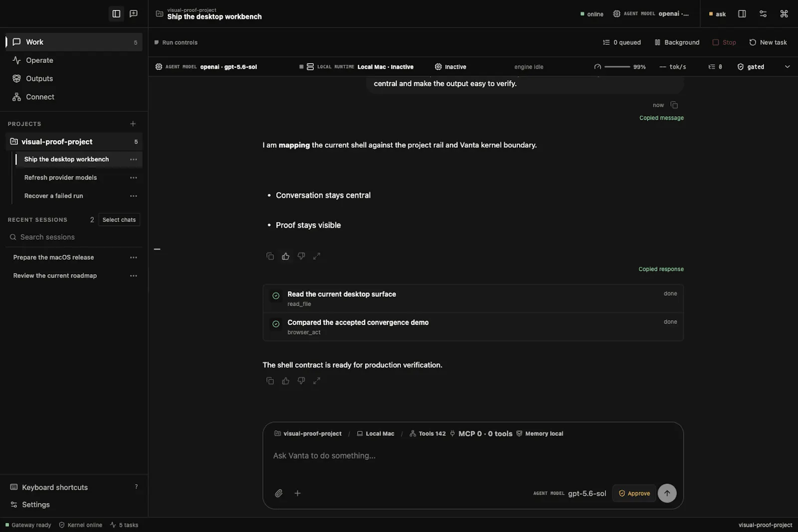Open the Tools 142 chip
This screenshot has height=532, width=798.
point(427,434)
